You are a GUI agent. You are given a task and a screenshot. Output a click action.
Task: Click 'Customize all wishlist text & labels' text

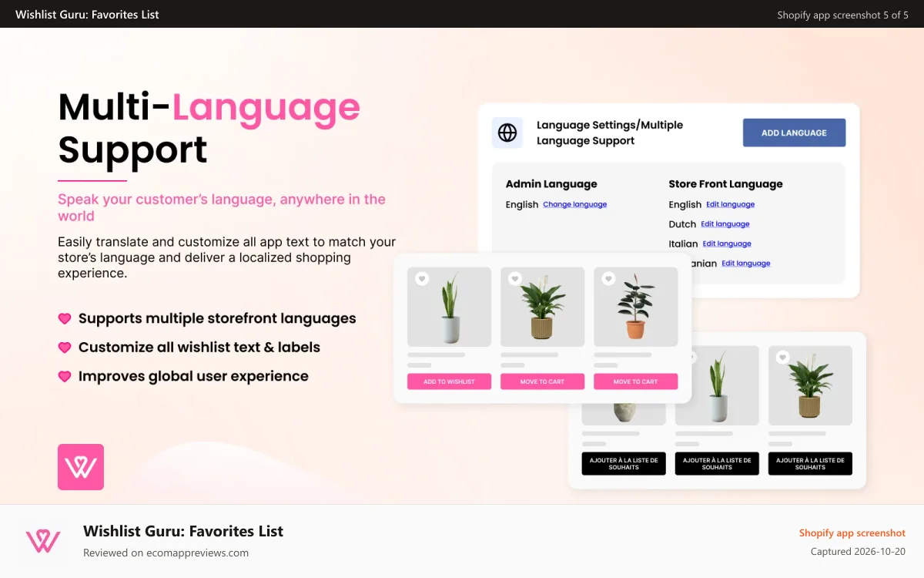pyautogui.click(x=199, y=348)
